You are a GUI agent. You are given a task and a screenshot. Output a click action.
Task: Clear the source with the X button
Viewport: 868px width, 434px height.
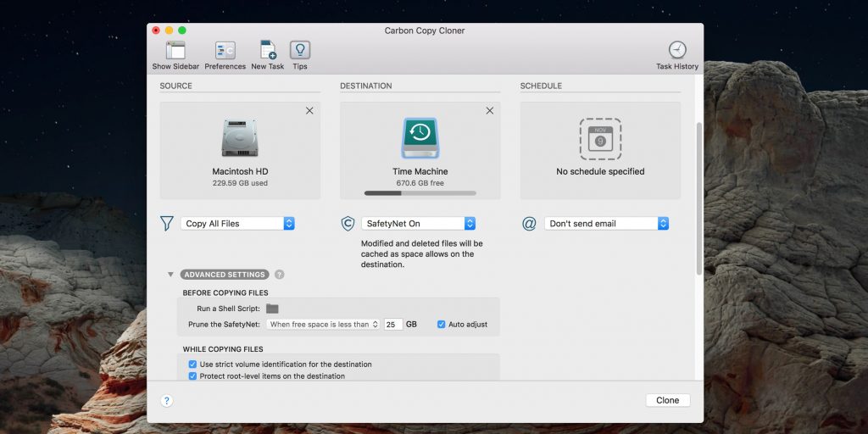(x=309, y=111)
